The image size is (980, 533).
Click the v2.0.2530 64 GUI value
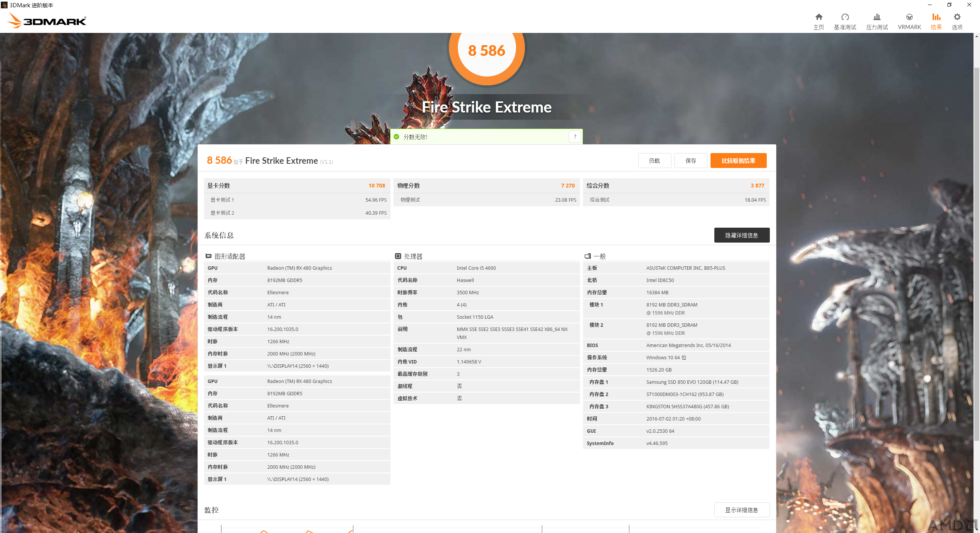click(660, 431)
